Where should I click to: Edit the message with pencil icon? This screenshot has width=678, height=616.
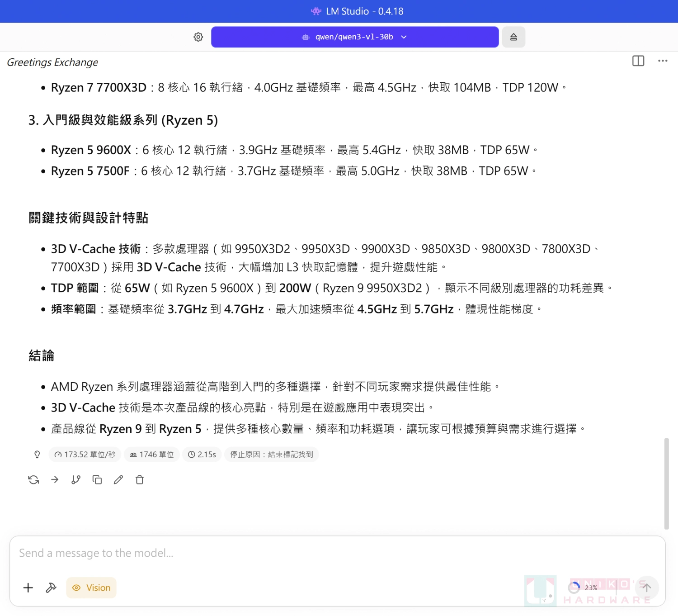pos(118,480)
